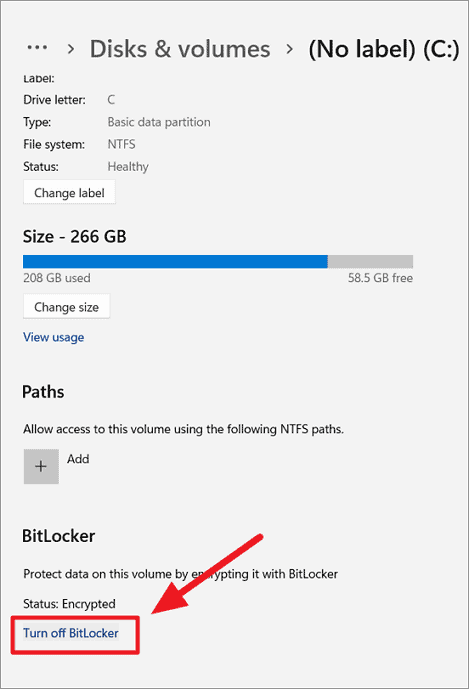Click the NTFS file system value
The image size is (469, 689).
click(x=121, y=144)
